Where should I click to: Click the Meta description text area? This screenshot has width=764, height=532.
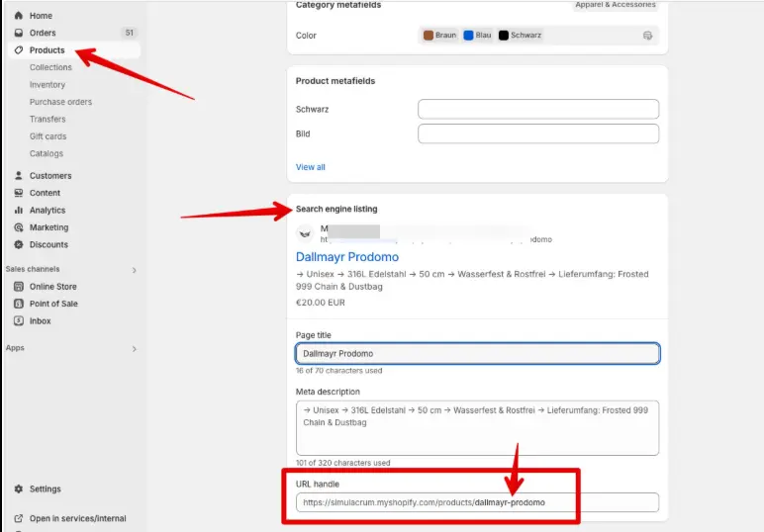click(x=477, y=428)
